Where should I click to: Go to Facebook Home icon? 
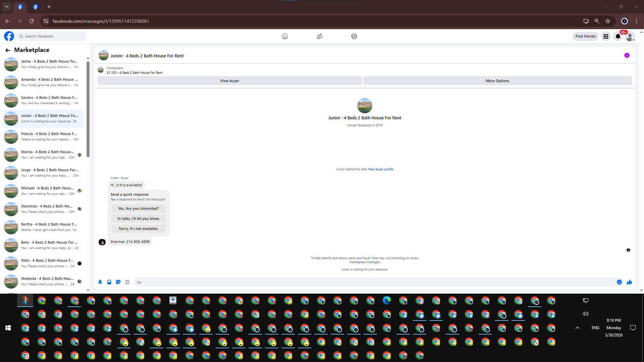coord(284,36)
